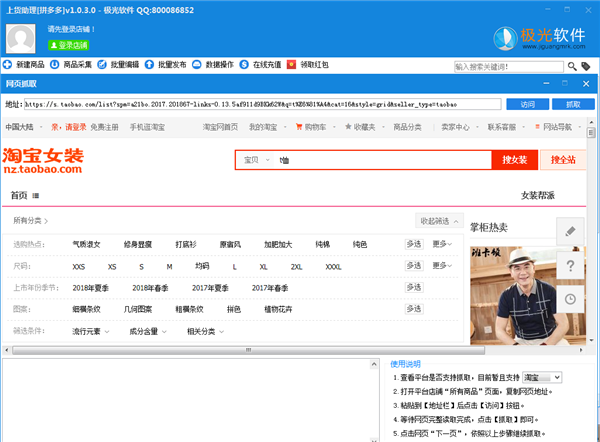This screenshot has height=442, width=600.
Task: Expand the 中国大陆 region dropdown
Action: (x=24, y=127)
